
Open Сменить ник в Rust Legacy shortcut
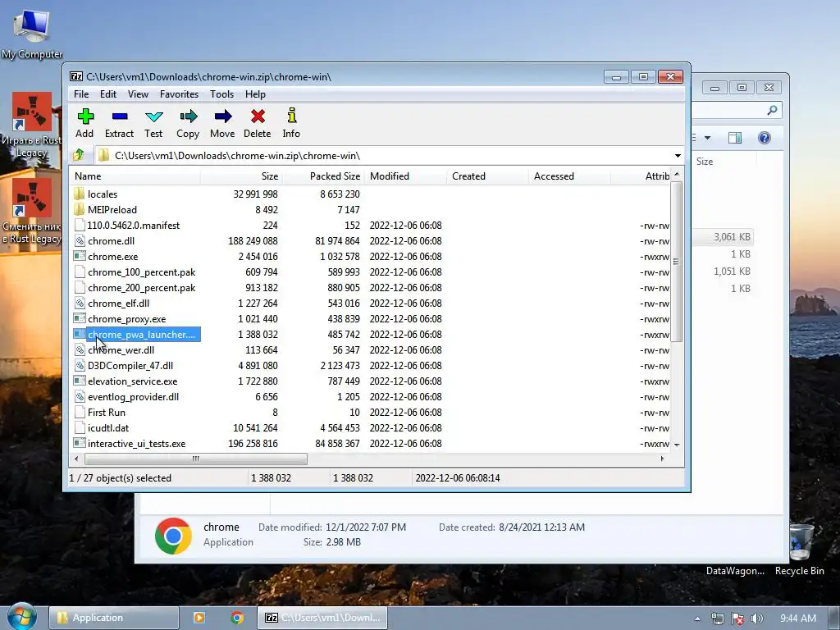32,211
